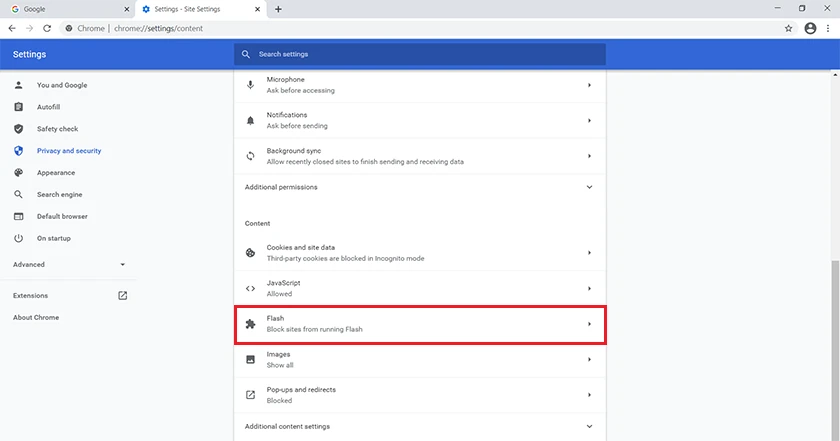840x441 pixels.
Task: Open Microphone settings arrow
Action: tap(589, 85)
